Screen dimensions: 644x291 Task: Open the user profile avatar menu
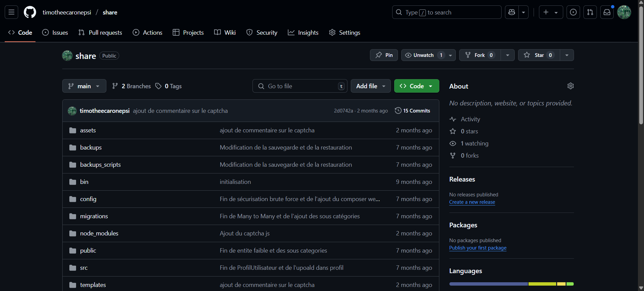pyautogui.click(x=624, y=12)
